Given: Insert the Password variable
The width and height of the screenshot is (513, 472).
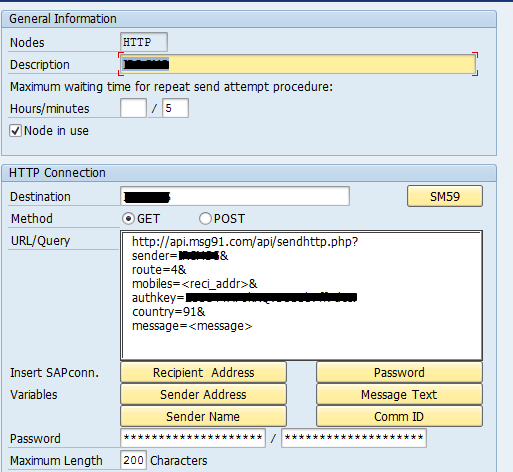Looking at the screenshot, I should [399, 372].
